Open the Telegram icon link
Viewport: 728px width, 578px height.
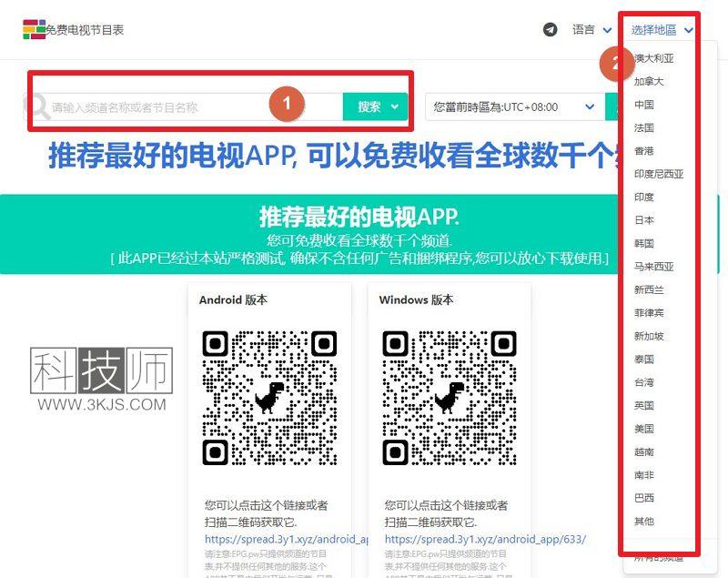click(551, 30)
